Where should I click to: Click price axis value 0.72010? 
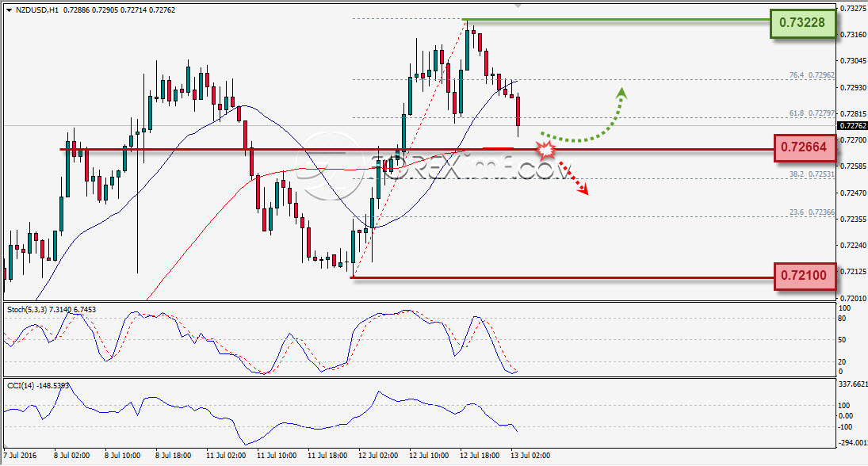[853, 298]
